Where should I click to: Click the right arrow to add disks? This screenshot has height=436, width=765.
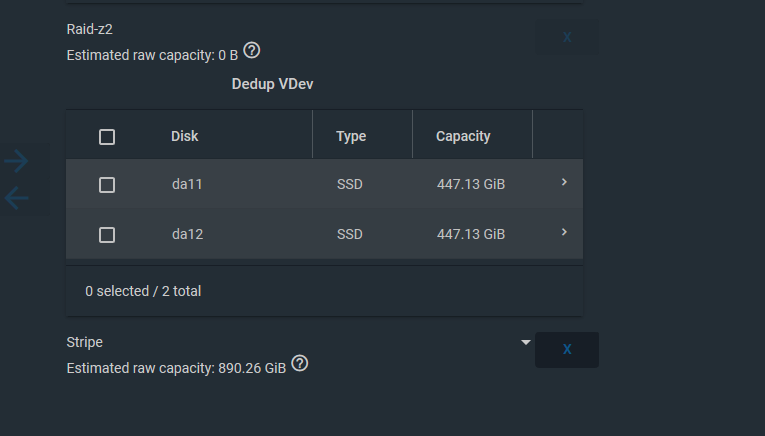coord(16,160)
